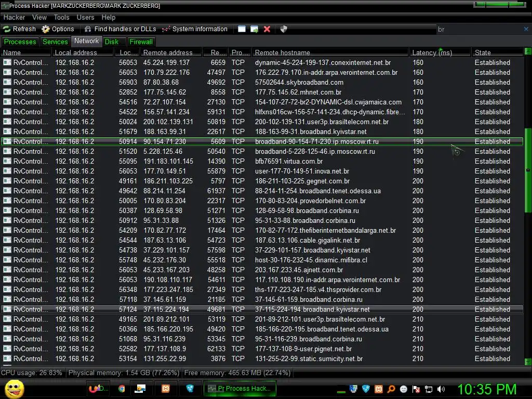Select hostname 57502644.skybroadband.com
The image size is (532, 399).
point(299,83)
